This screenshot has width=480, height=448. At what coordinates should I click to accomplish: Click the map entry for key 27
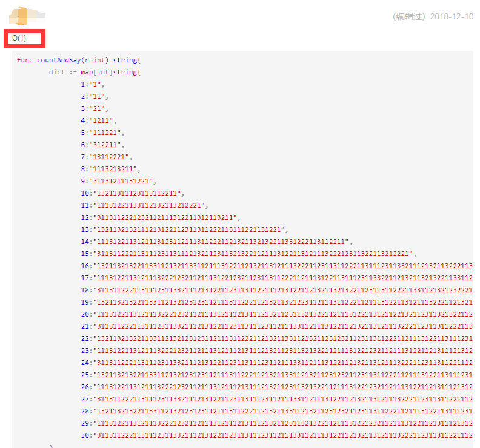click(277, 399)
